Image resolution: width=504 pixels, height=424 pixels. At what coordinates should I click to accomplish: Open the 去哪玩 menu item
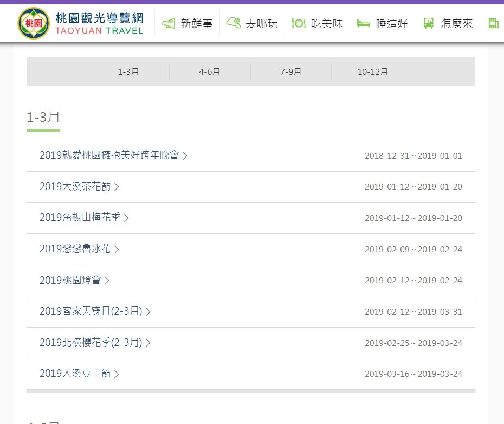click(x=261, y=23)
